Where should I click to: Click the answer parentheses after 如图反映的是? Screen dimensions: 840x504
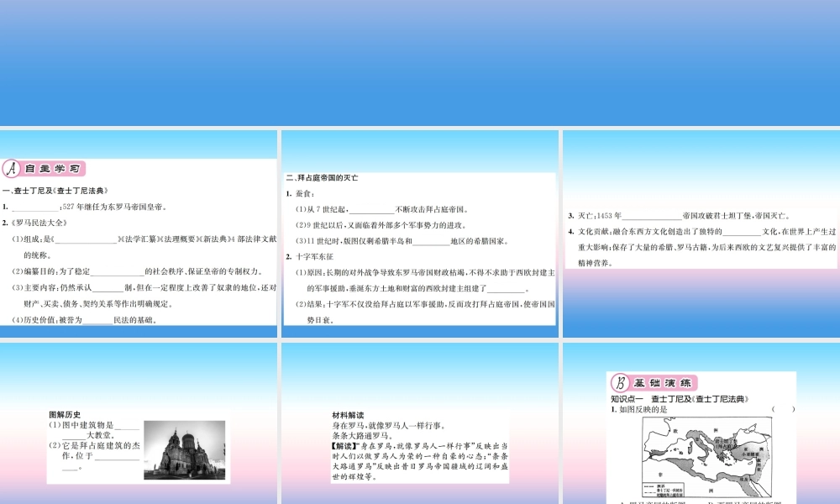click(782, 409)
